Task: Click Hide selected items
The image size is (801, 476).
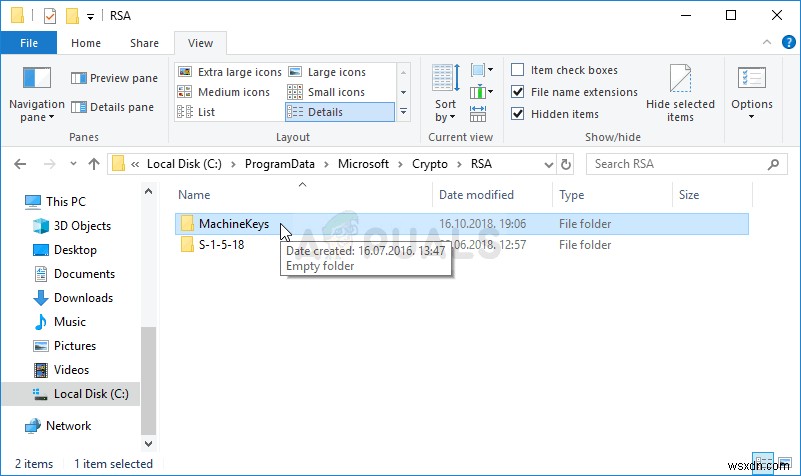Action: click(680, 93)
